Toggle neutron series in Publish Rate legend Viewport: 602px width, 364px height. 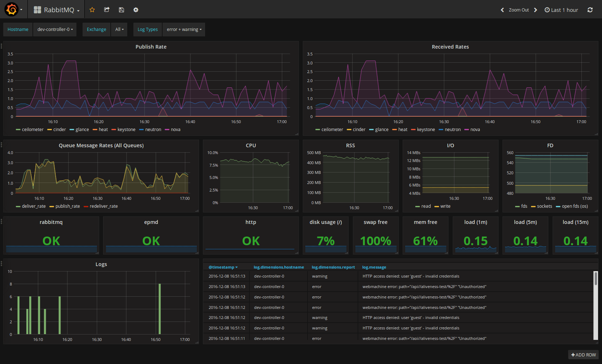coord(153,130)
